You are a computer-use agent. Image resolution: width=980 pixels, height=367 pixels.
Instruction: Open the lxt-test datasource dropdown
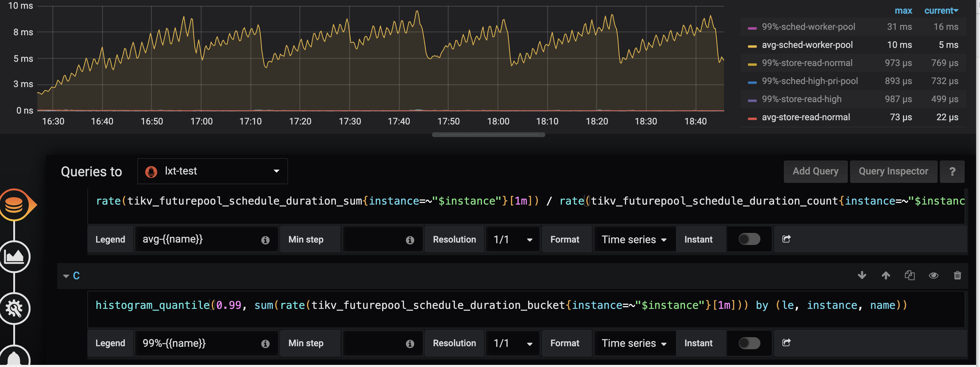(x=212, y=171)
